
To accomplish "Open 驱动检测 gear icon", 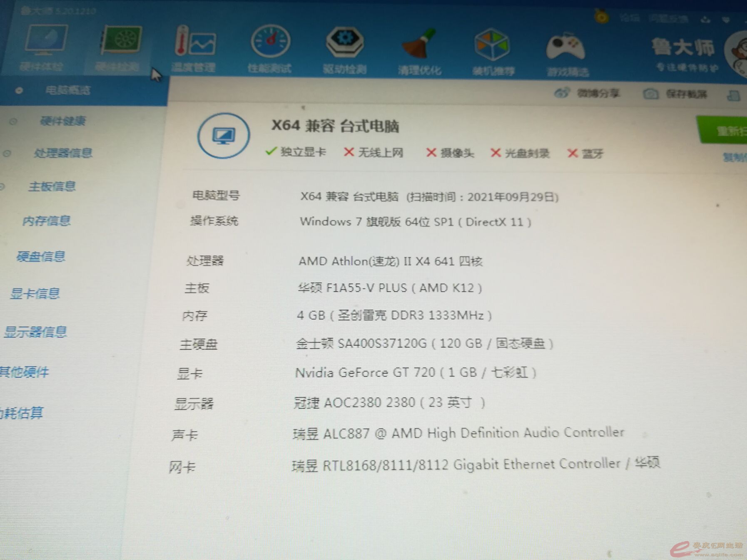I will pos(345,42).
